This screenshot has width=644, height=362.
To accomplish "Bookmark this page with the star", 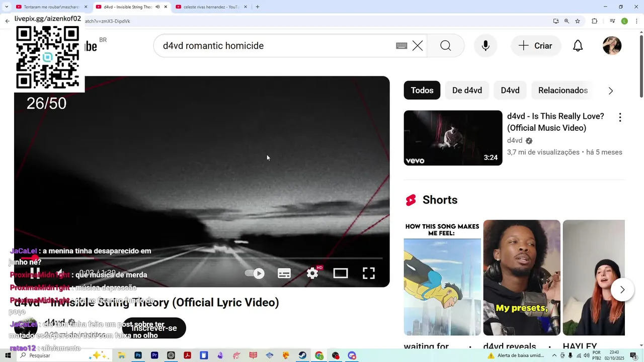I will pos(578,21).
